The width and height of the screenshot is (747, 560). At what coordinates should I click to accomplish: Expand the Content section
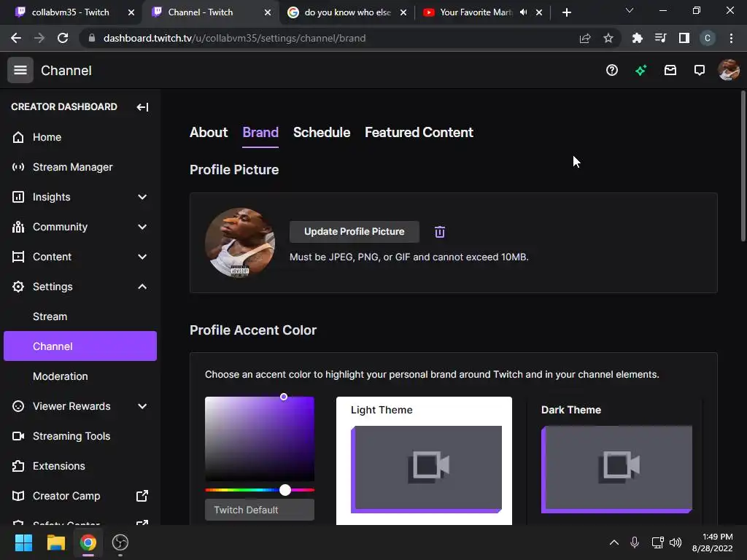tap(80, 257)
